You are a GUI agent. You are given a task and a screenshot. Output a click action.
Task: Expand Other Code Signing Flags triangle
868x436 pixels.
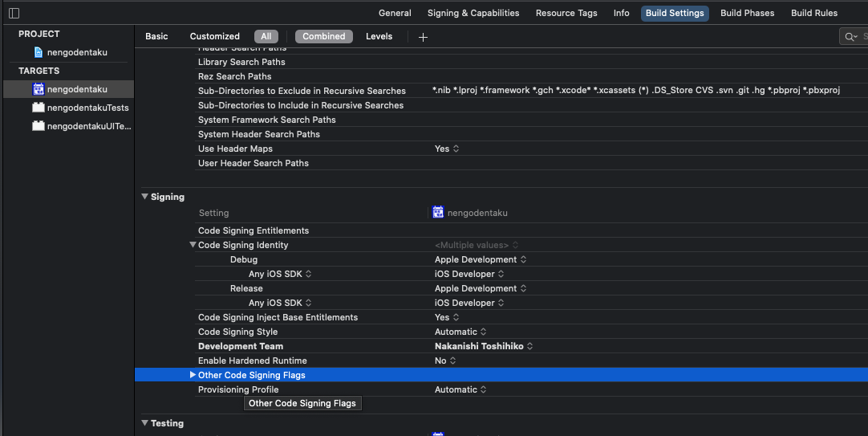tap(193, 375)
